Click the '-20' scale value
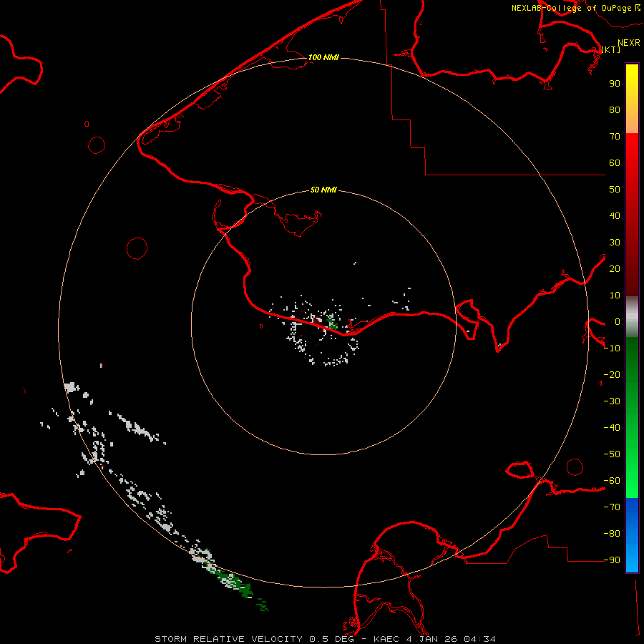Viewport: 644px width, 644px height. click(x=612, y=375)
